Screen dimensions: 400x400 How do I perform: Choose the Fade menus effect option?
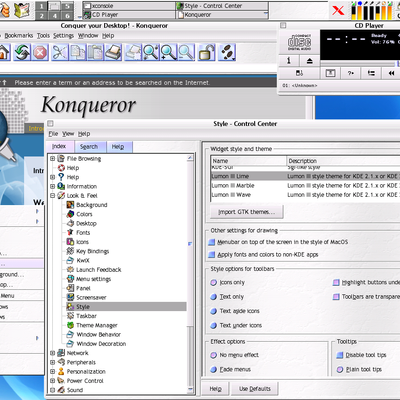pyautogui.click(x=214, y=369)
